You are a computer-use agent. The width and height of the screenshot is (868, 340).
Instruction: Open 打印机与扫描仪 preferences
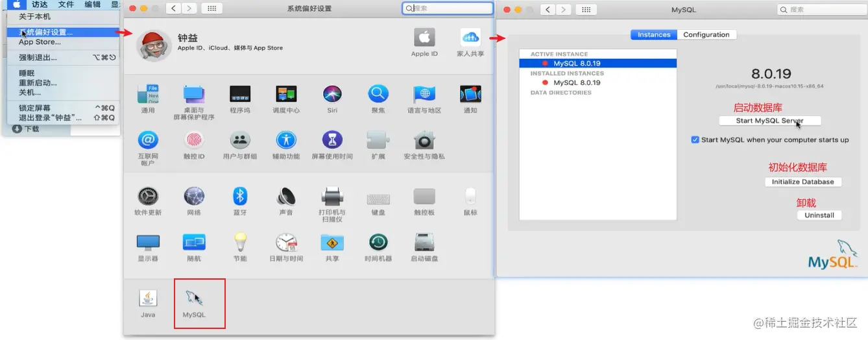pyautogui.click(x=332, y=196)
